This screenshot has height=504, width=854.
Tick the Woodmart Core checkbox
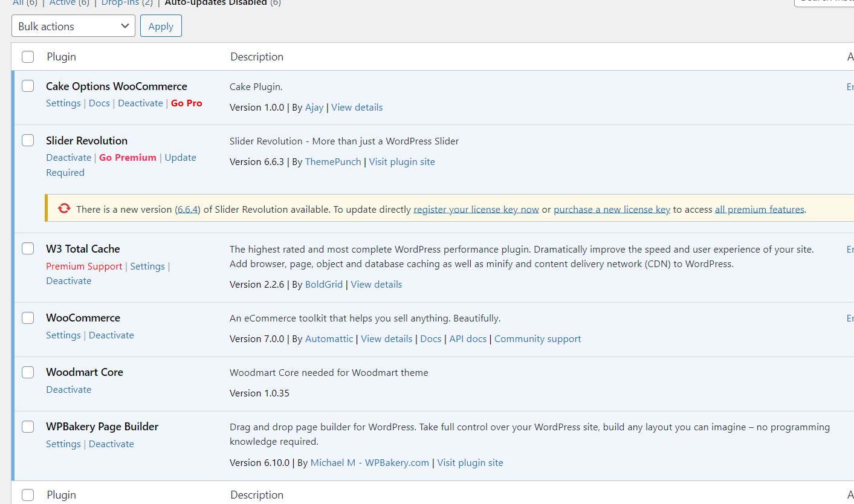tap(28, 372)
